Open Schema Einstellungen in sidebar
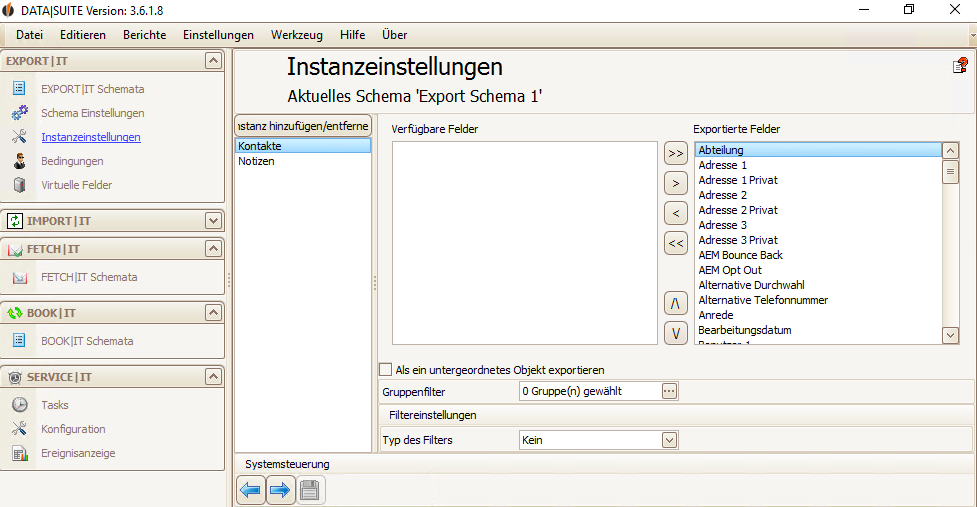The height and width of the screenshot is (507, 977). pos(93,113)
